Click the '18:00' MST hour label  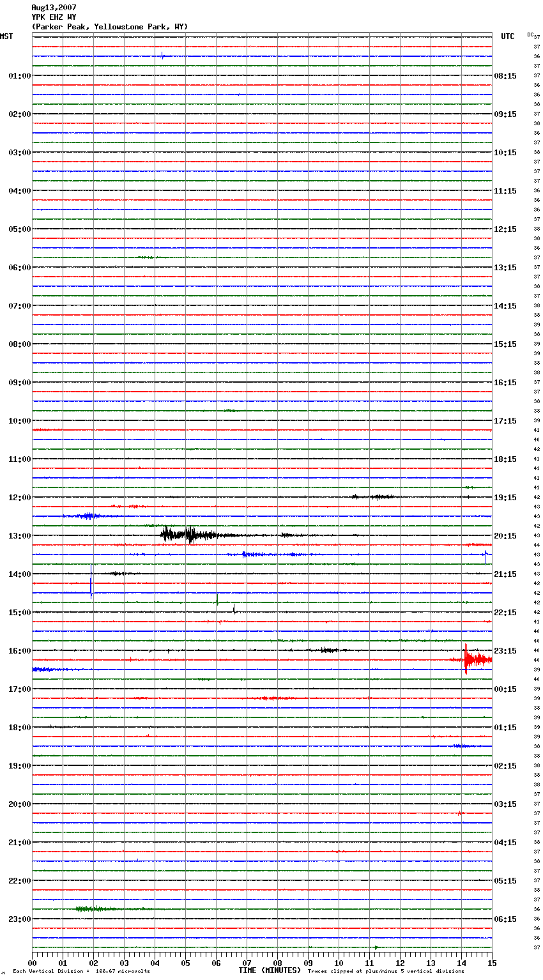pyautogui.click(x=20, y=728)
